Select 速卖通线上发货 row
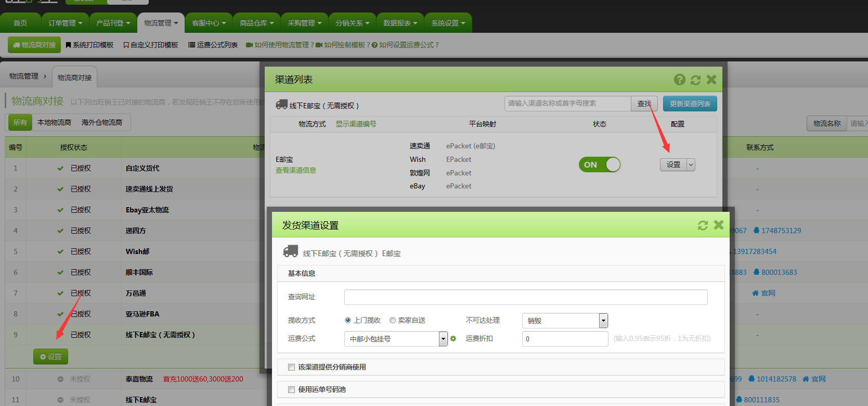This screenshot has height=406, width=868. coord(149,189)
